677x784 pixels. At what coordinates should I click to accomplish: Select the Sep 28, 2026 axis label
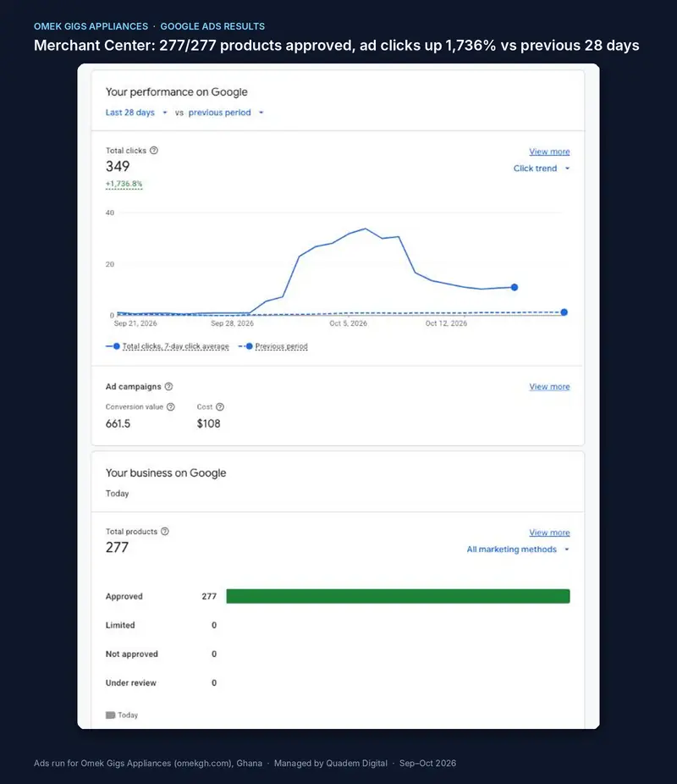point(233,323)
